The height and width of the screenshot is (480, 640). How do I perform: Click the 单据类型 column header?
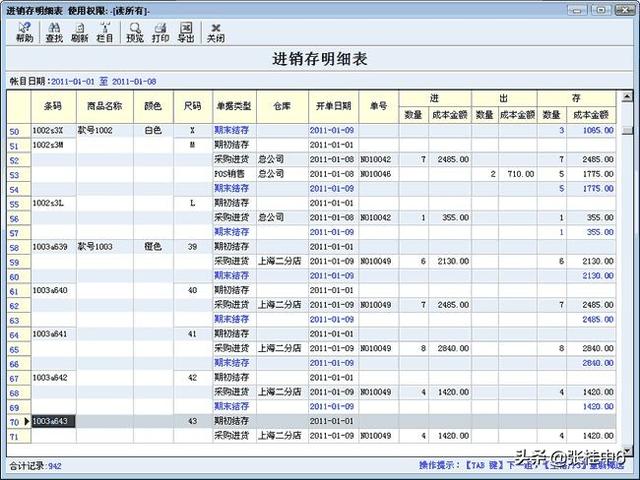pos(234,107)
